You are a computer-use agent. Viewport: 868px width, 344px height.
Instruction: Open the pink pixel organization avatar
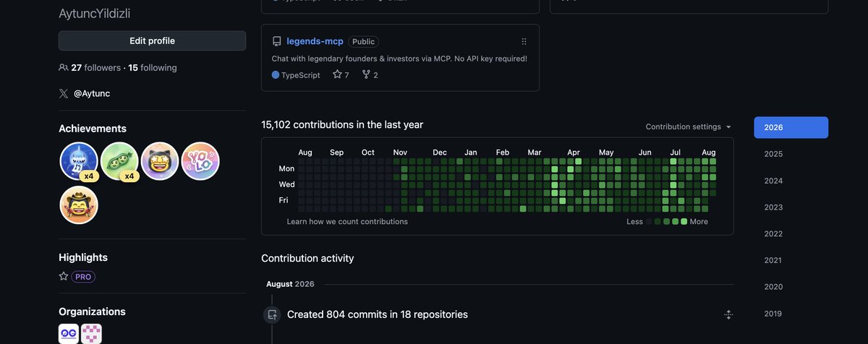click(x=92, y=333)
